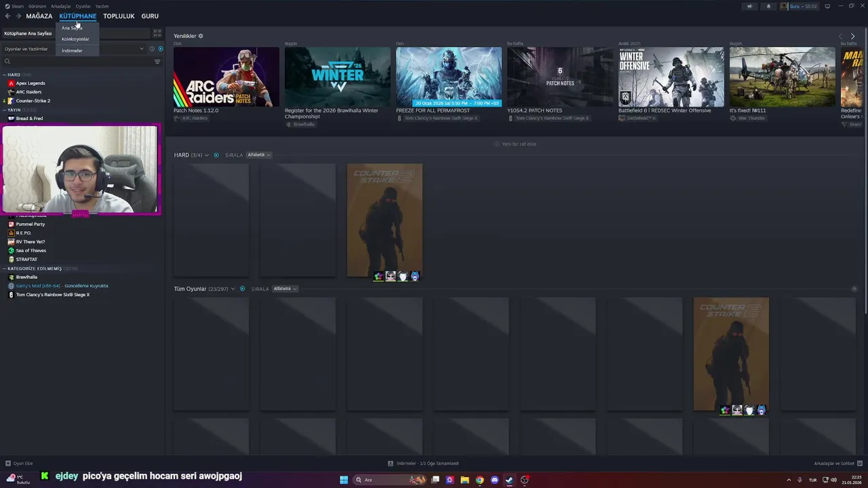Viewport: 868px width, 488px height.
Task: Click the library search magnifier icon
Action: 7,62
